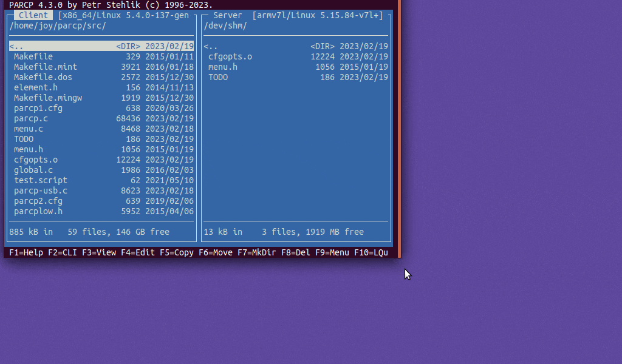Select cfgopts.o in the Server panel

pos(230,56)
